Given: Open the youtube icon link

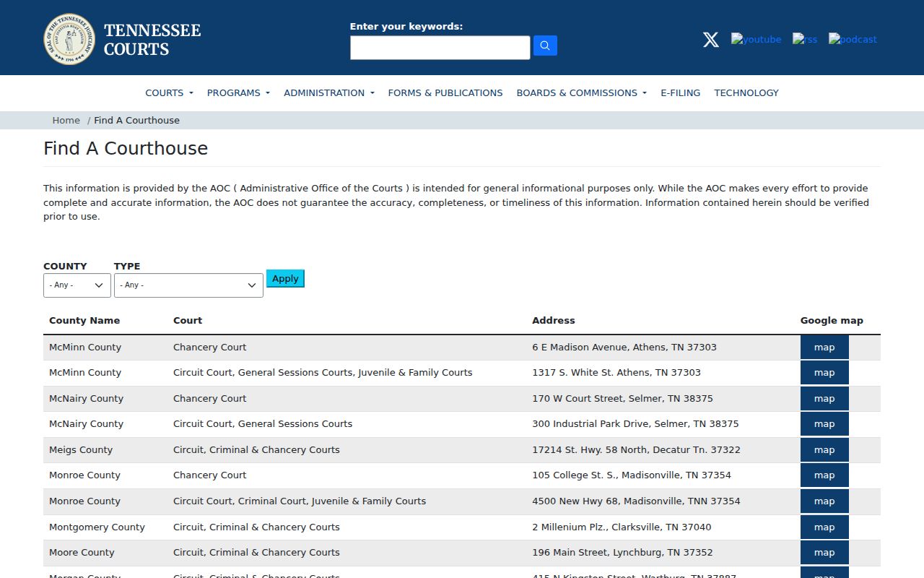Looking at the screenshot, I should pos(756,39).
